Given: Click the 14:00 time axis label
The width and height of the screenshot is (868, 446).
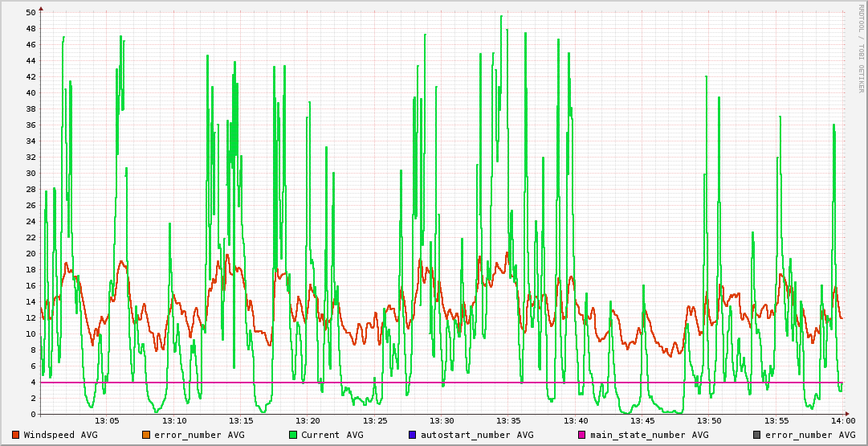Looking at the screenshot, I should 842,421.
